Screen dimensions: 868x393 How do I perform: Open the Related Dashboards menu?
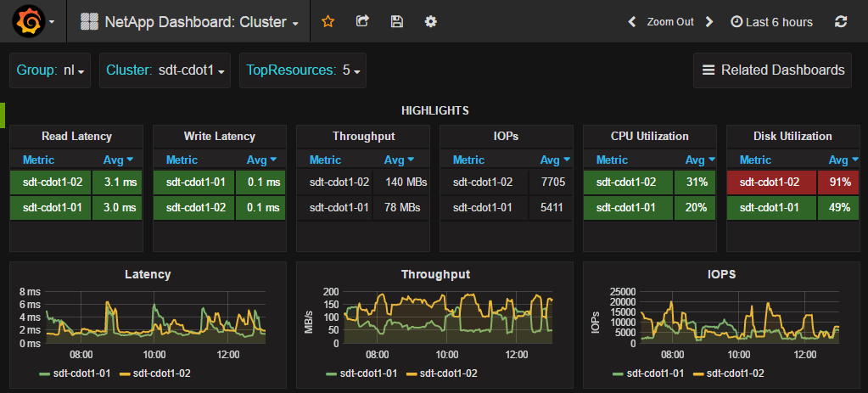773,70
